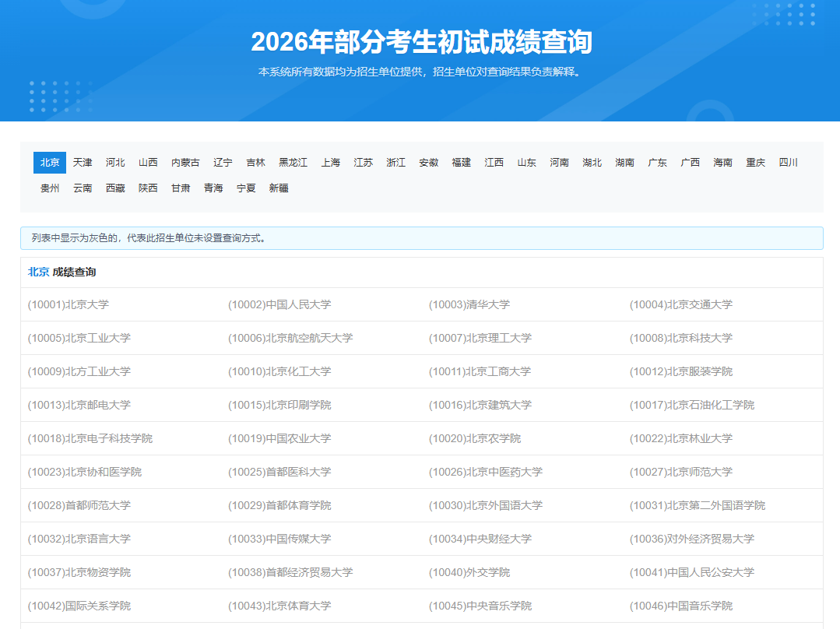840x629 pixels.
Task: Select (10013)北京邮电大学 entry
Action: (79, 405)
